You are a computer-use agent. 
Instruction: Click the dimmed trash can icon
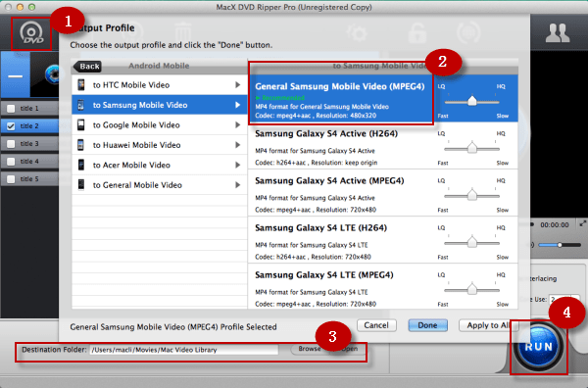click(x=183, y=33)
